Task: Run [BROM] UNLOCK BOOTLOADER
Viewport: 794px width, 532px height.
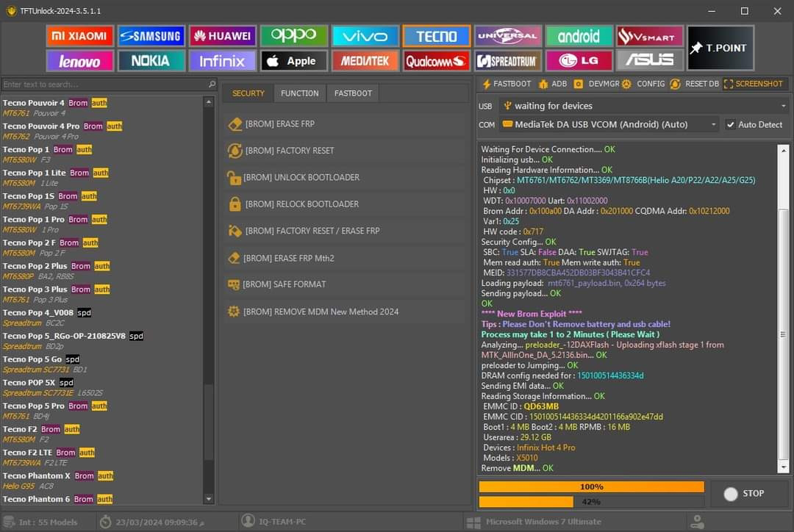Action: tap(346, 178)
